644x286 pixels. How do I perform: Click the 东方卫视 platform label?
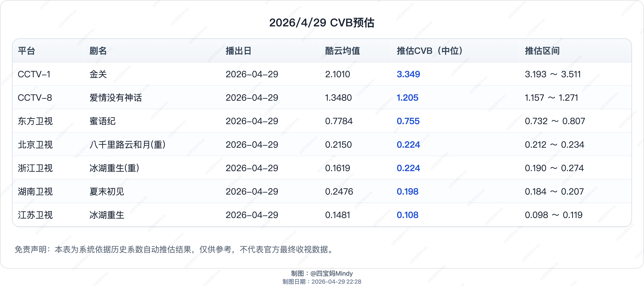[x=35, y=121]
